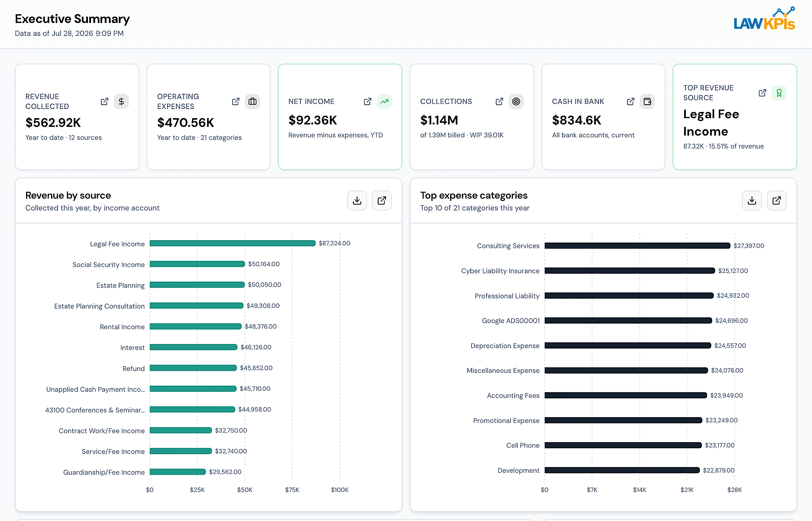Click the wallet icon in Cash in Bank

647,101
